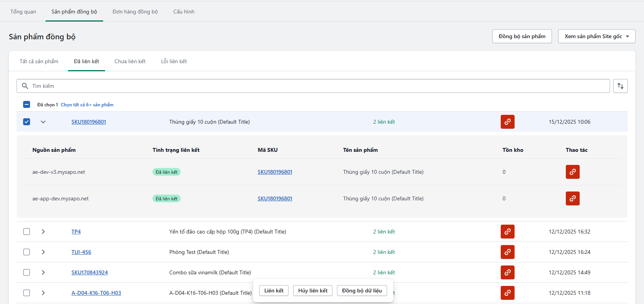Click link icon for A-D04-K16-T06-H03 row
644x304 pixels.
click(x=507, y=293)
